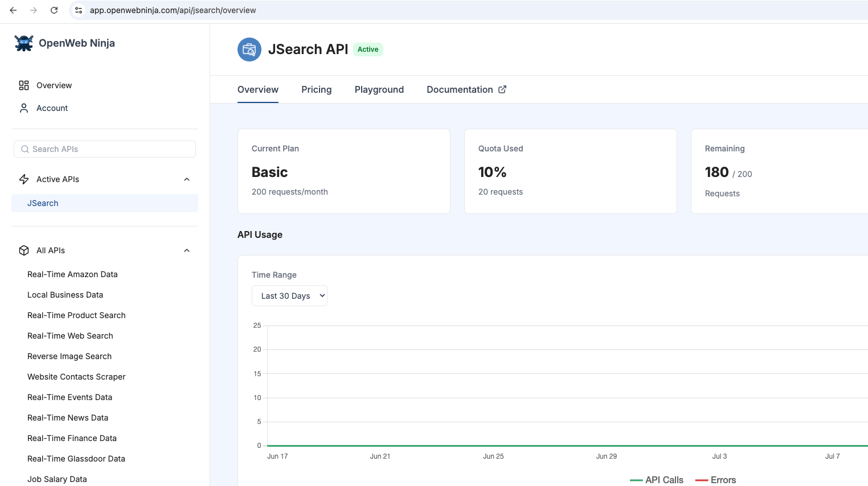
Task: Open Website Contacts Scraper API link
Action: click(76, 377)
